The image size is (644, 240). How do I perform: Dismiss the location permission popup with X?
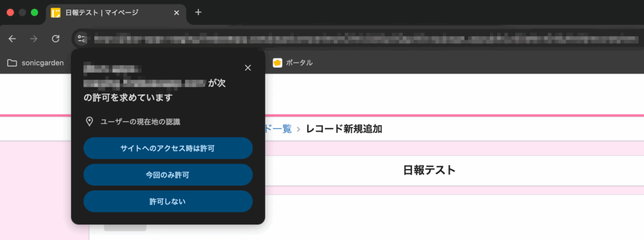coord(248,67)
